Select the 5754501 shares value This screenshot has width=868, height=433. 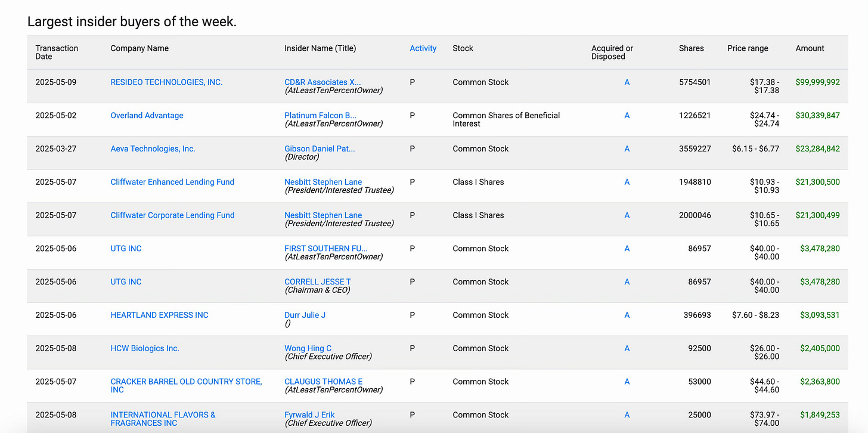pyautogui.click(x=695, y=82)
